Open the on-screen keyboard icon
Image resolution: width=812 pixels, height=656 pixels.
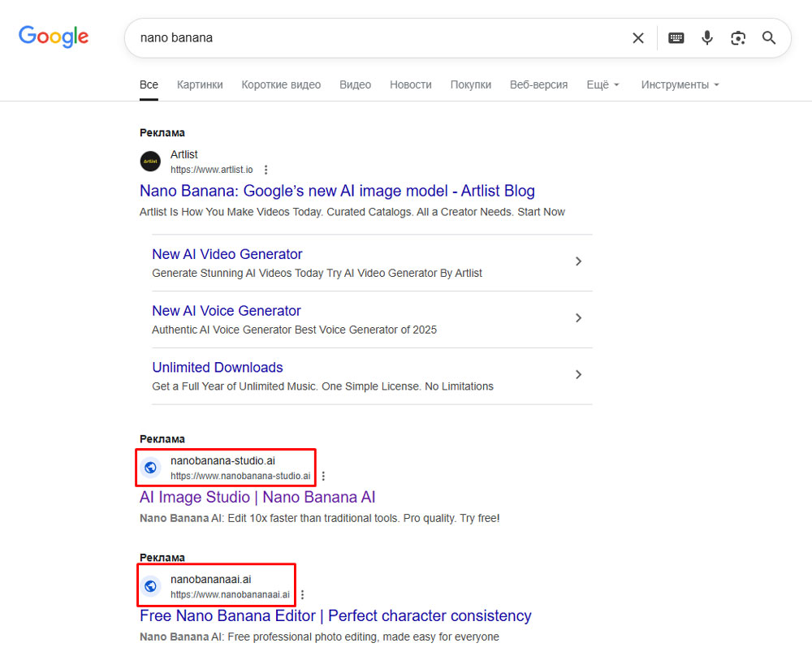(676, 38)
